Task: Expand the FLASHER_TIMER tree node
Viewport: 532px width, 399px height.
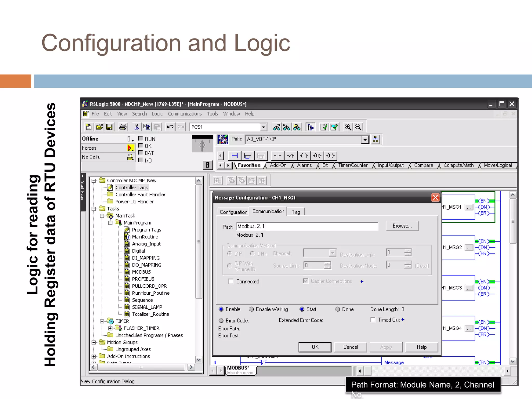Action: [x=110, y=328]
